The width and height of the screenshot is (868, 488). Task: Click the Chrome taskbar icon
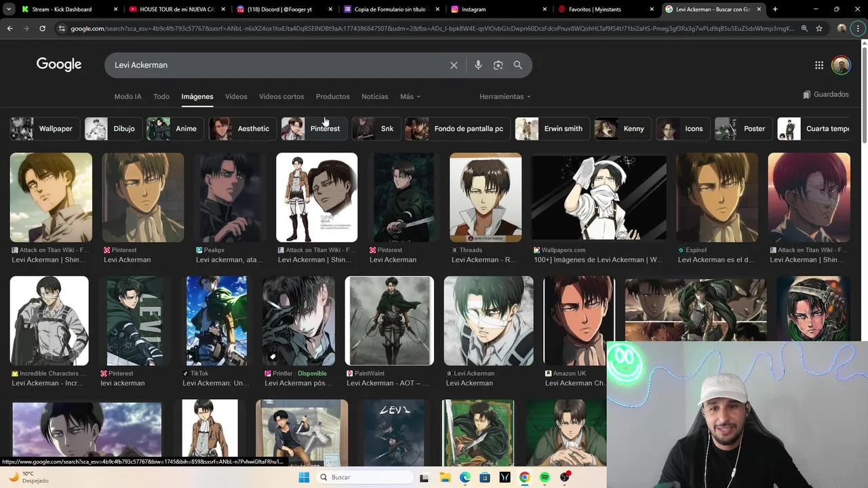[525, 477]
